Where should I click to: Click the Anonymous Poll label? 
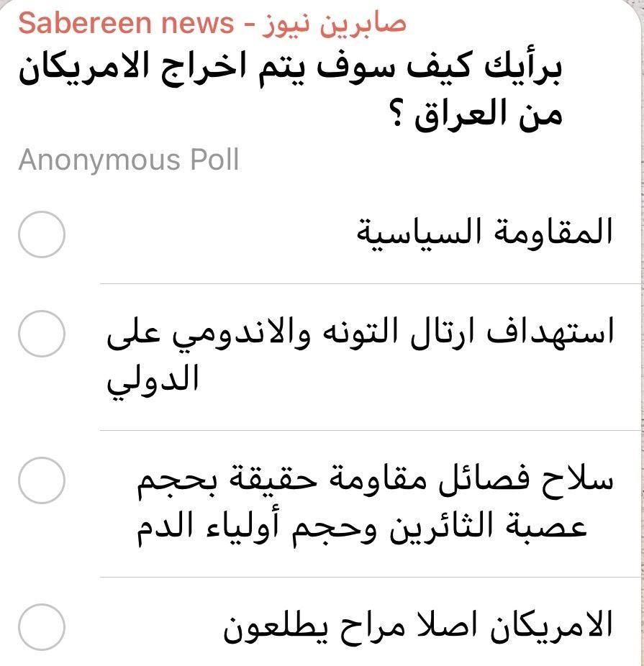coord(128,160)
